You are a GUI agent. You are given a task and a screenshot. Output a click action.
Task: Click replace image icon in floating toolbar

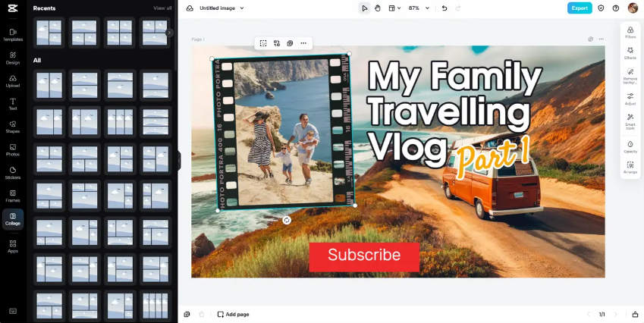pos(277,43)
